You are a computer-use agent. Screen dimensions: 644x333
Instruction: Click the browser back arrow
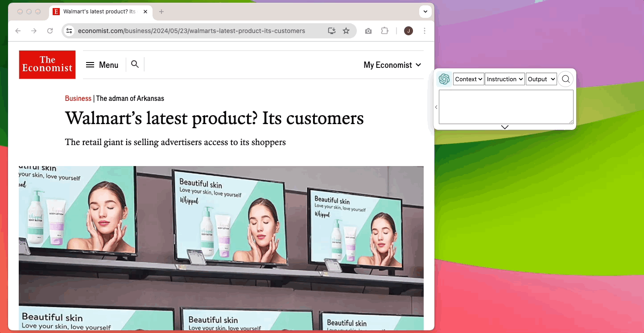pos(18,31)
